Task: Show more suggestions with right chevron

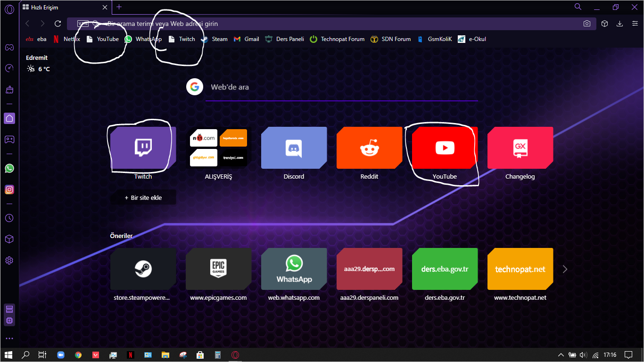Action: pos(565,269)
